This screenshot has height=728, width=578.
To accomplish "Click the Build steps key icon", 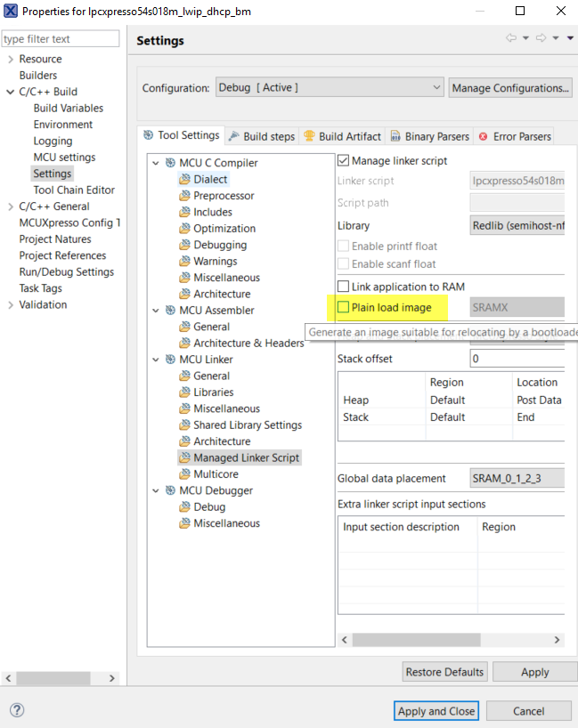I will [x=234, y=135].
